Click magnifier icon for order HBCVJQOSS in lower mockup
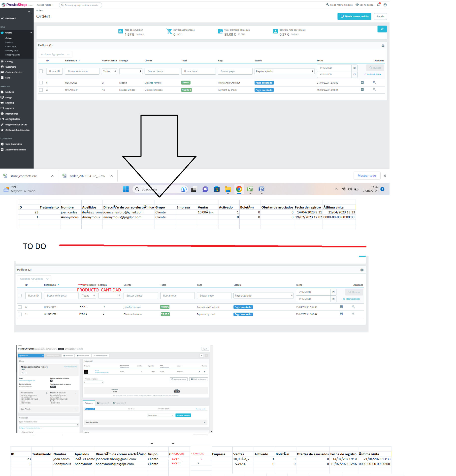Image resolution: width=456 pixels, height=476 pixels. pos(353,307)
